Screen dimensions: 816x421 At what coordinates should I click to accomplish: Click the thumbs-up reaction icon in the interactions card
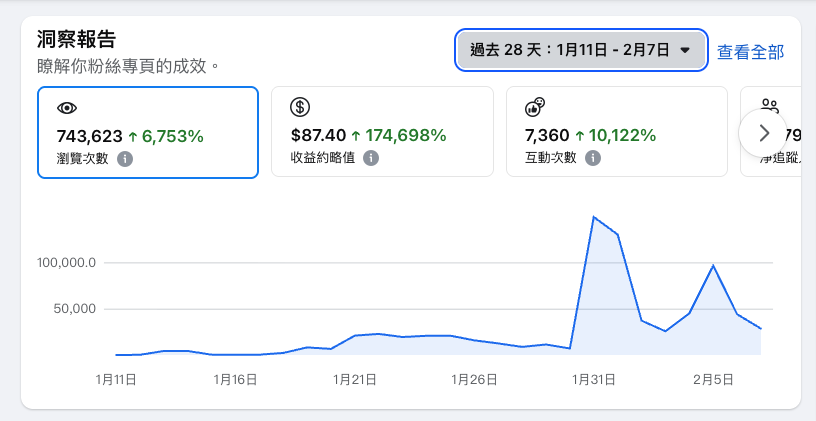(x=535, y=107)
